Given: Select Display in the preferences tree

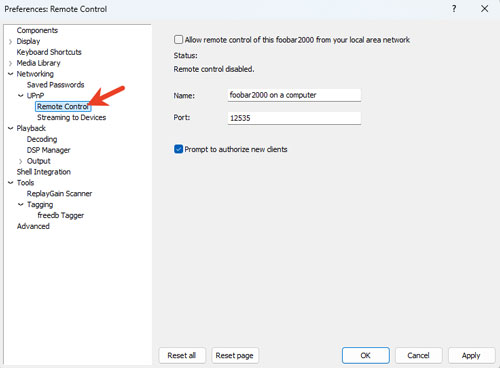Looking at the screenshot, I should click(x=28, y=41).
